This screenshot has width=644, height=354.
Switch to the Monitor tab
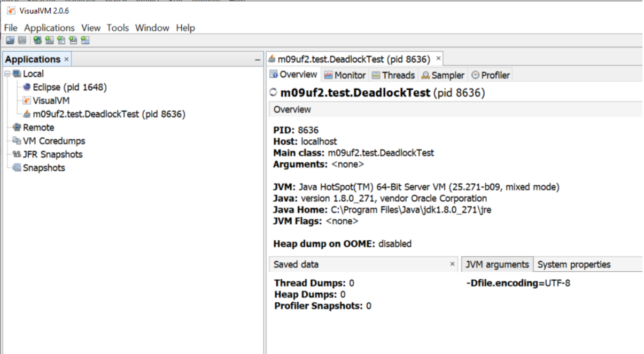pyautogui.click(x=345, y=75)
